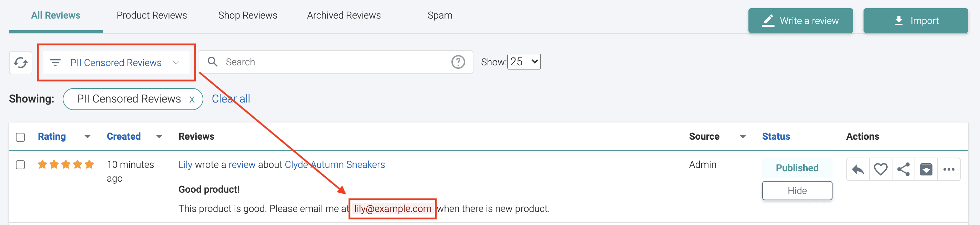Click the Clear all filters link
980x225 pixels.
[231, 99]
